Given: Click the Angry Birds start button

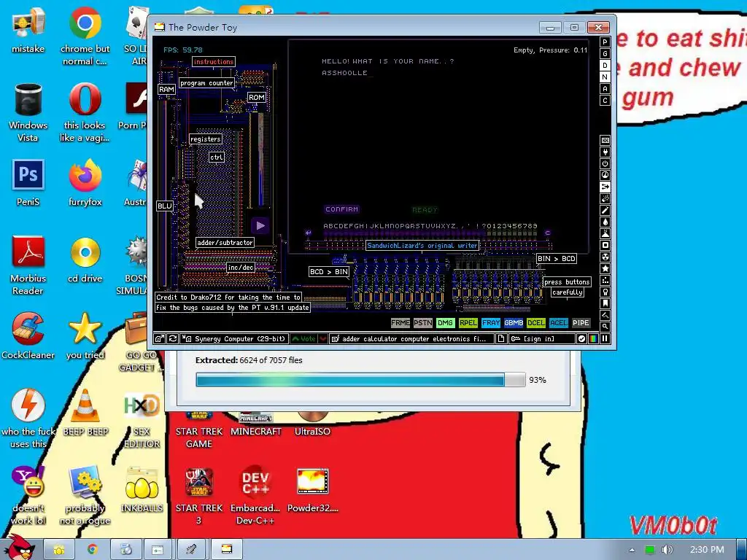Looking at the screenshot, I should click(x=19, y=548).
